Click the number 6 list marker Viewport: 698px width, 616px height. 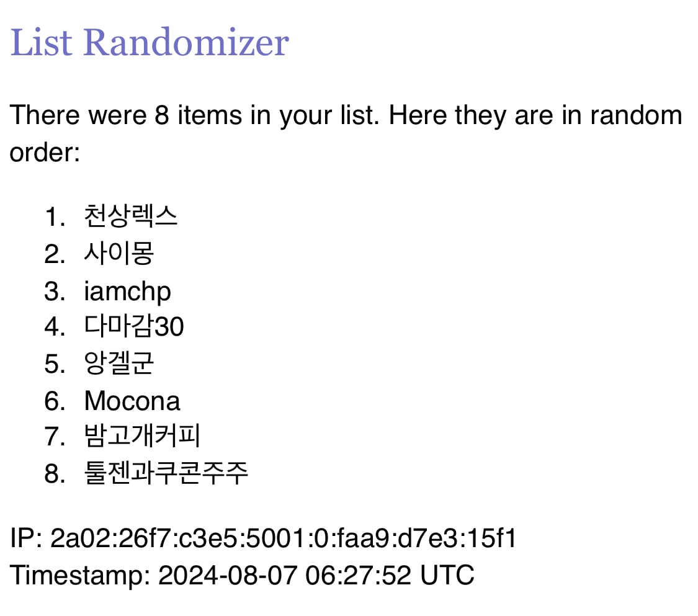tap(55, 401)
